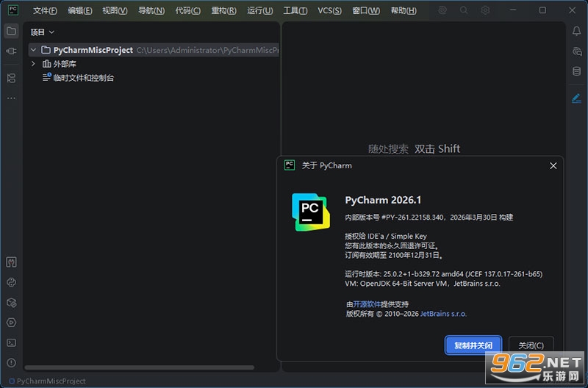The height and width of the screenshot is (388, 588).
Task: Open the 运行(U) menu
Action: pyautogui.click(x=260, y=10)
